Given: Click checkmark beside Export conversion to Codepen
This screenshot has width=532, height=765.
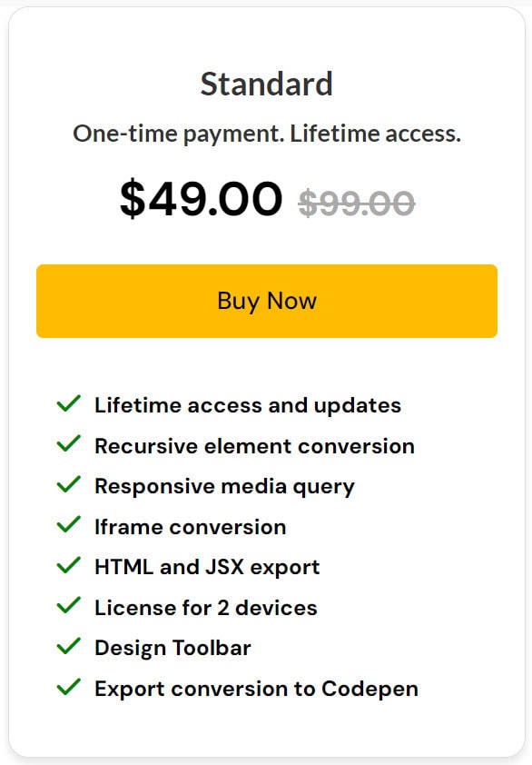Looking at the screenshot, I should (69, 687).
